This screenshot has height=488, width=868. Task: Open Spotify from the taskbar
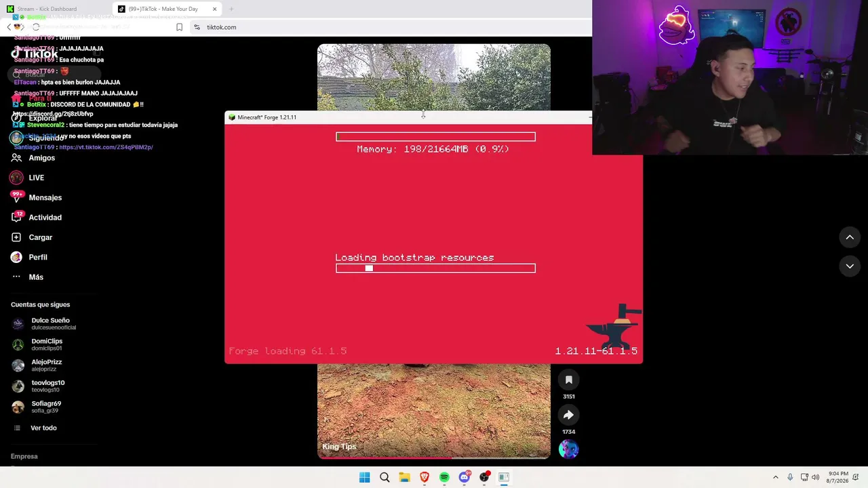point(444,477)
